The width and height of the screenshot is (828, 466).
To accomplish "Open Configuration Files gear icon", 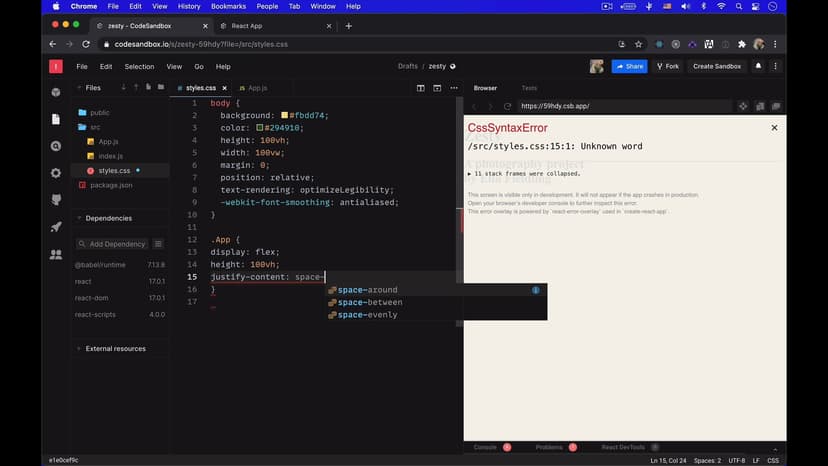I will coord(56,173).
